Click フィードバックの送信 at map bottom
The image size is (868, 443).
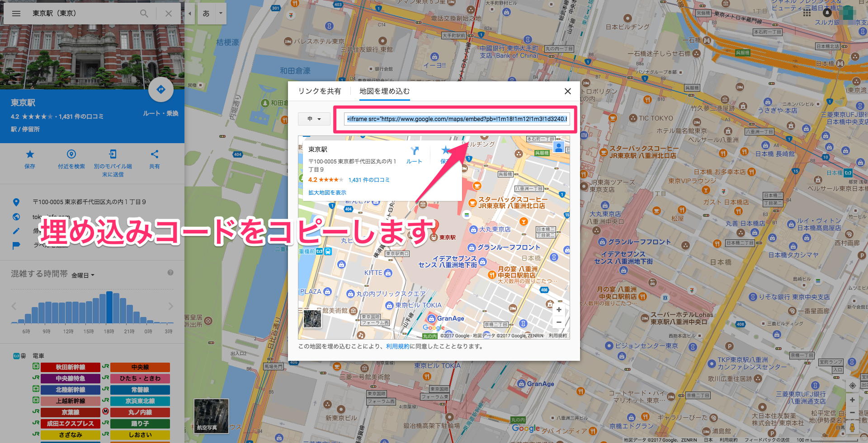coord(767,440)
